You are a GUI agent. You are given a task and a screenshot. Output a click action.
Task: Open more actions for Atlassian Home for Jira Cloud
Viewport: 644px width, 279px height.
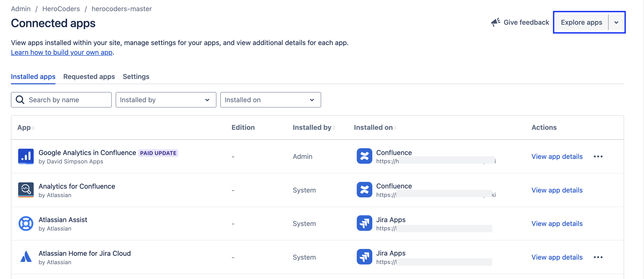tap(598, 257)
